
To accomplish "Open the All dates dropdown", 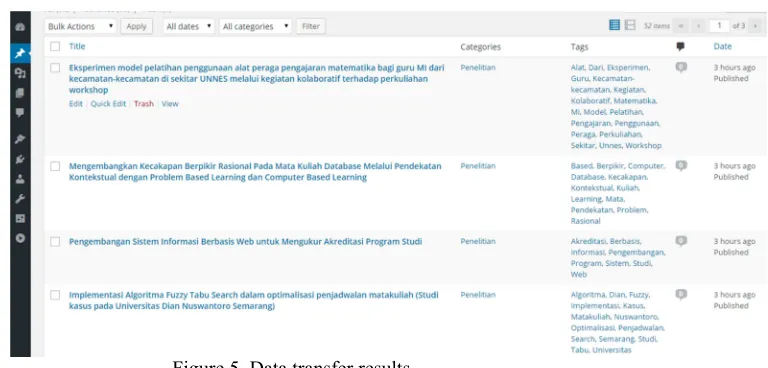I will [x=190, y=26].
